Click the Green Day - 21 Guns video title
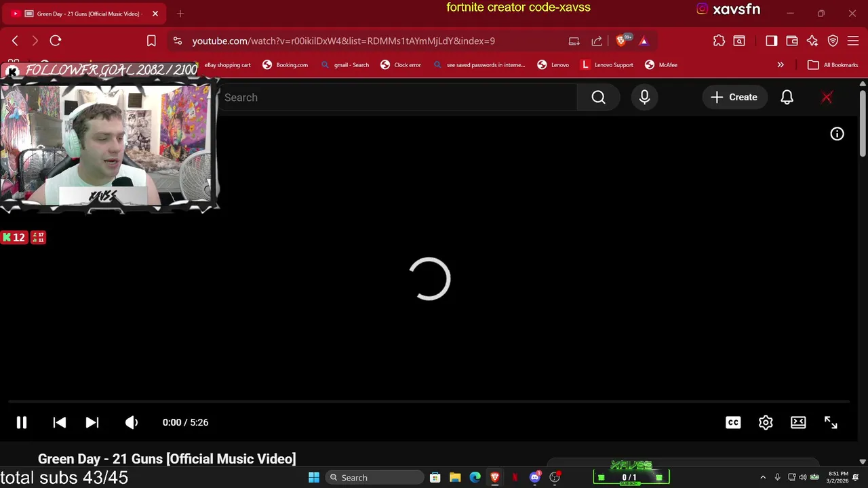This screenshot has width=868, height=488. [x=167, y=459]
